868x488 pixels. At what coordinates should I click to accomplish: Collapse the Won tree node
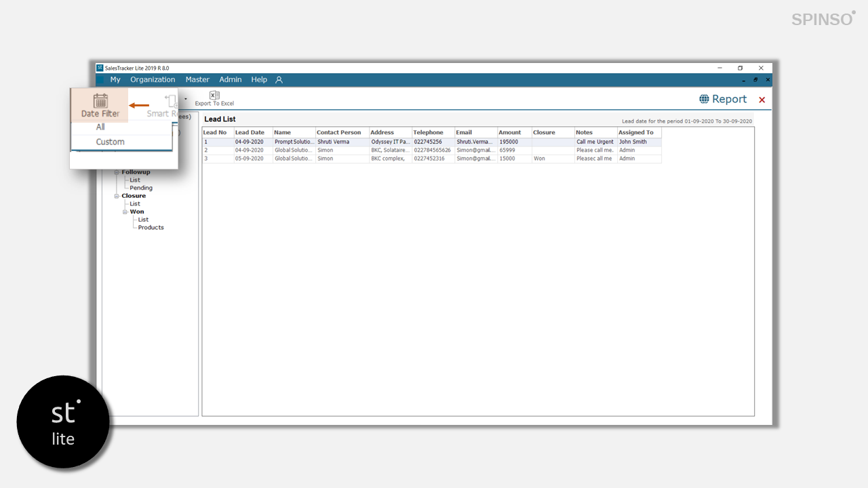click(125, 211)
